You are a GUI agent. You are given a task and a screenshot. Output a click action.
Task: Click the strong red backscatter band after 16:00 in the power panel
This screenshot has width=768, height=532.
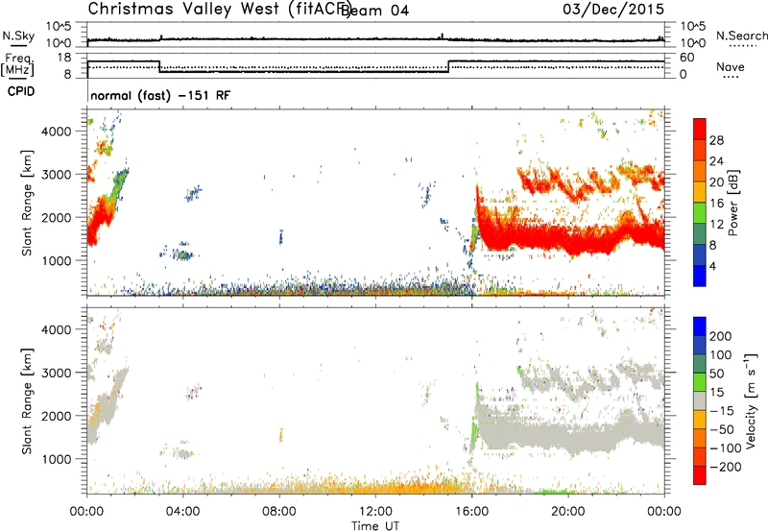pos(570,236)
